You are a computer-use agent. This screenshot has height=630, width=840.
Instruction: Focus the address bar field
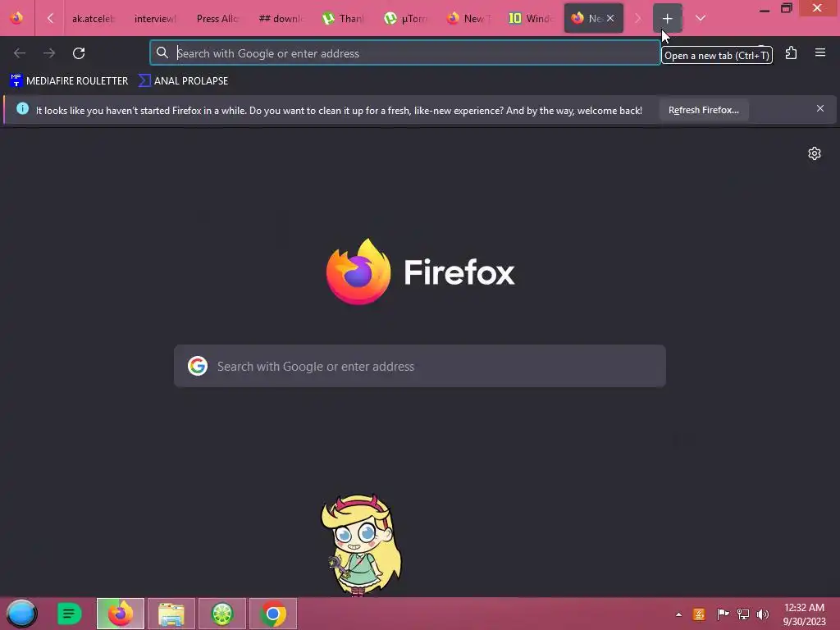point(405,53)
